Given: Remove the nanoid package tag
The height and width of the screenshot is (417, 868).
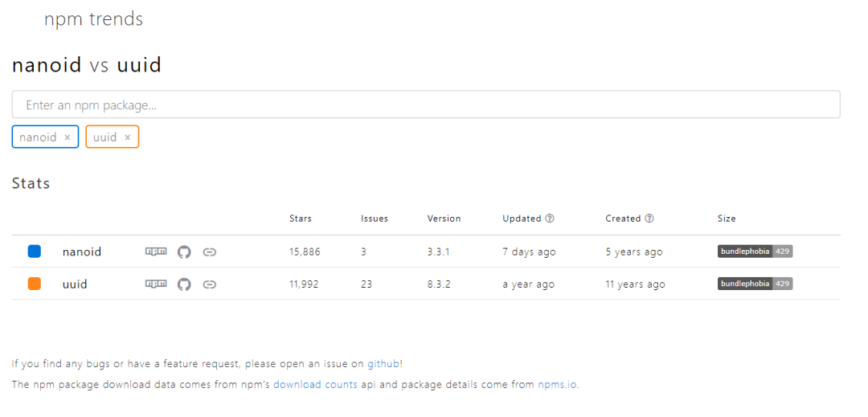Looking at the screenshot, I should click(68, 137).
